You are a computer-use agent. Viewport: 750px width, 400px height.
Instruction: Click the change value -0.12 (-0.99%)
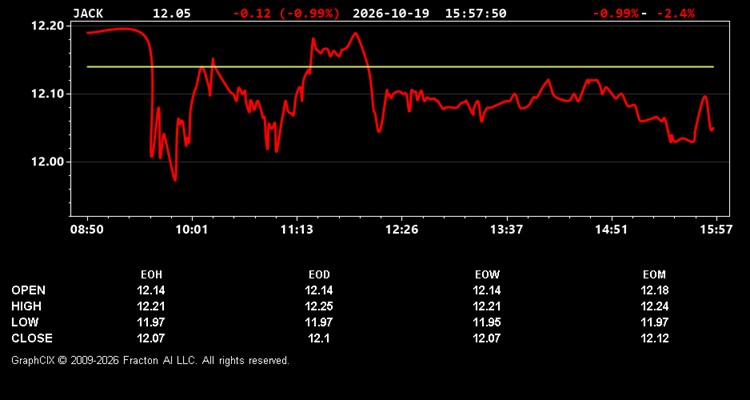tap(287, 13)
